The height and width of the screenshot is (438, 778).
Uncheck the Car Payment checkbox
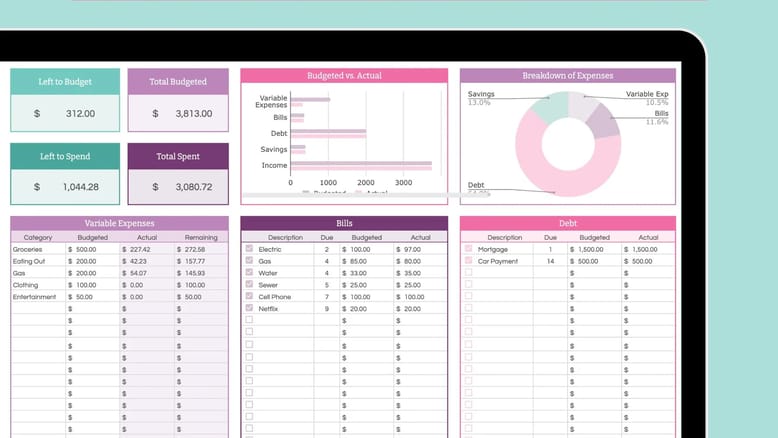(x=467, y=261)
